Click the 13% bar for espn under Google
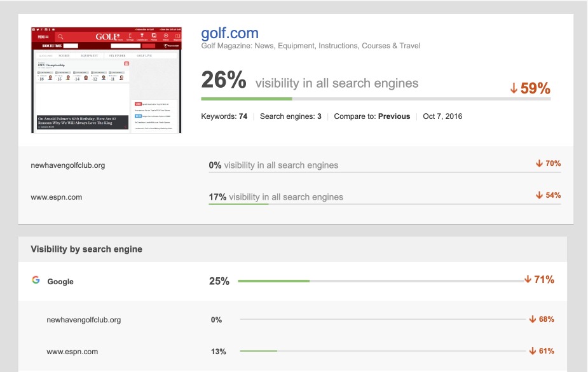 383,351
